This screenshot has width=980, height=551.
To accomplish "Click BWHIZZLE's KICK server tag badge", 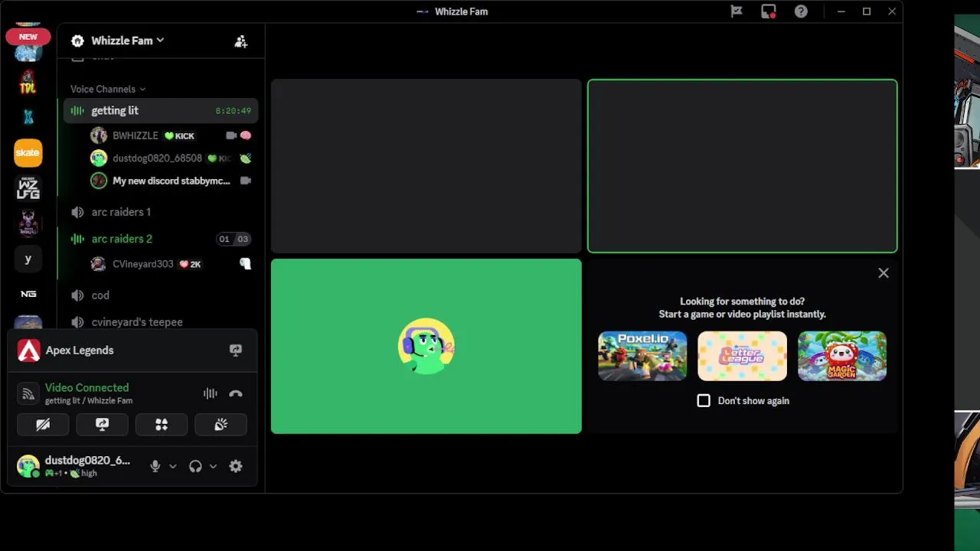I will [180, 136].
